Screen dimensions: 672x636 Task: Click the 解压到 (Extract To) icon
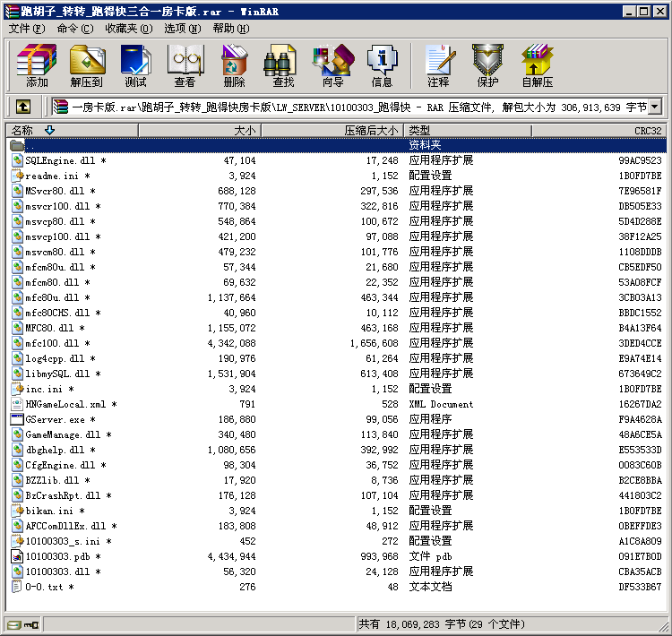pyautogui.click(x=86, y=65)
